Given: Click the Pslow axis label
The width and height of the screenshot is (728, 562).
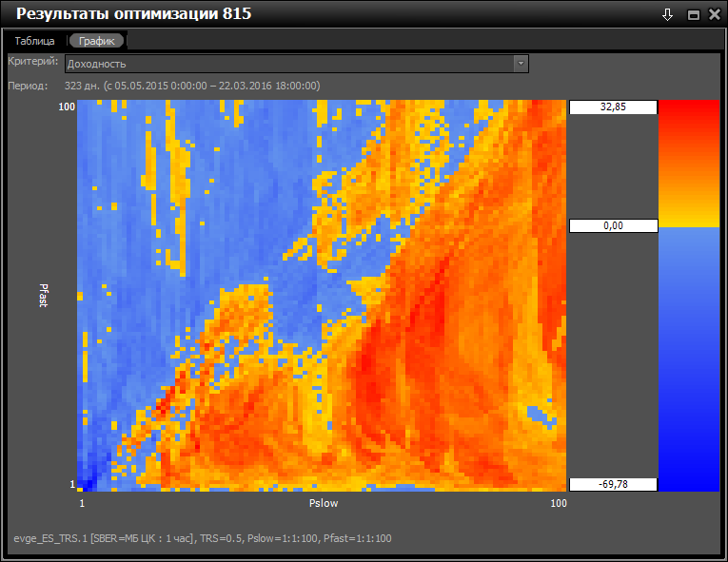Looking at the screenshot, I should (x=324, y=503).
